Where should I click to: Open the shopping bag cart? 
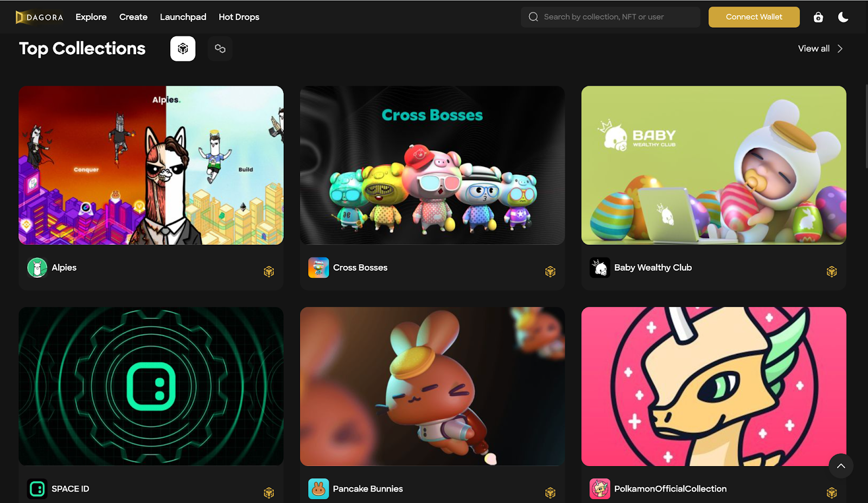pyautogui.click(x=818, y=17)
